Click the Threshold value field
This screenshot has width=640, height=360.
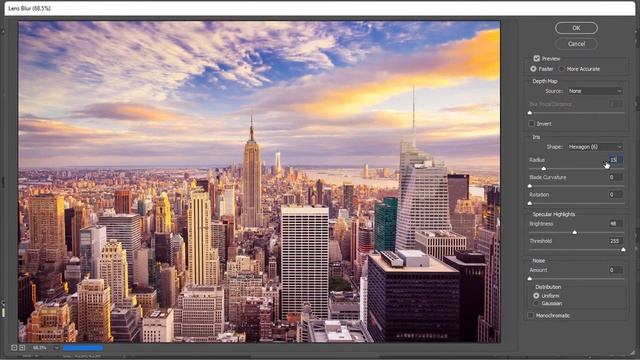(616, 241)
